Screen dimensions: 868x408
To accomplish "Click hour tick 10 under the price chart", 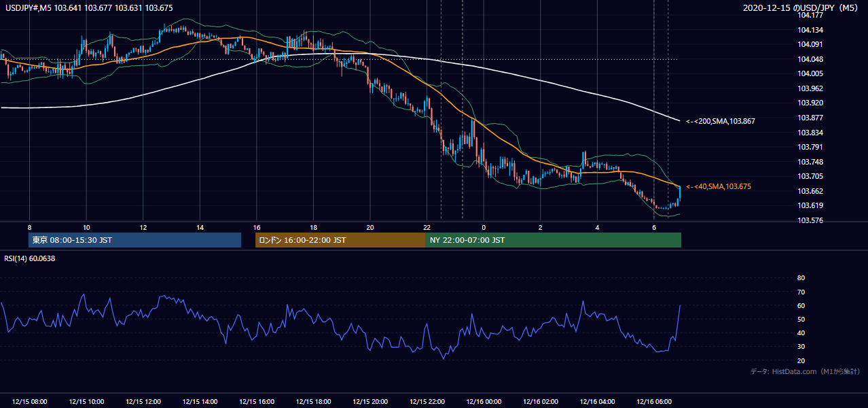I will pyautogui.click(x=86, y=227).
